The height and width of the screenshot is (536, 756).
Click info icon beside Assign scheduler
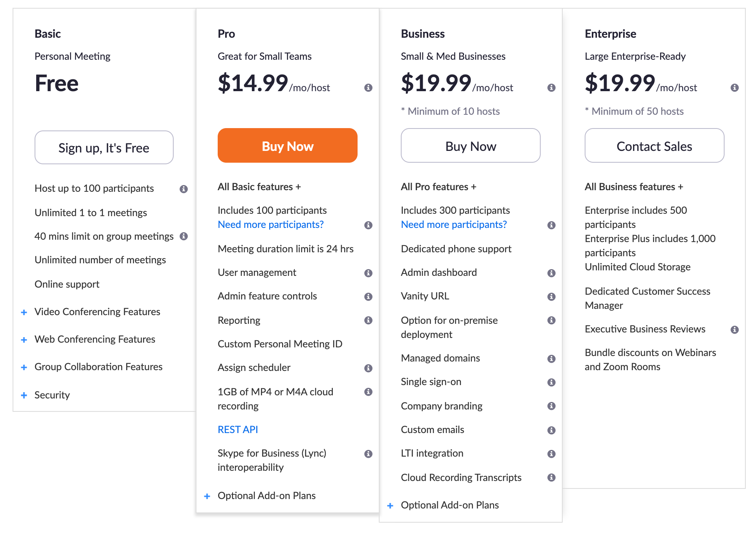pos(368,368)
